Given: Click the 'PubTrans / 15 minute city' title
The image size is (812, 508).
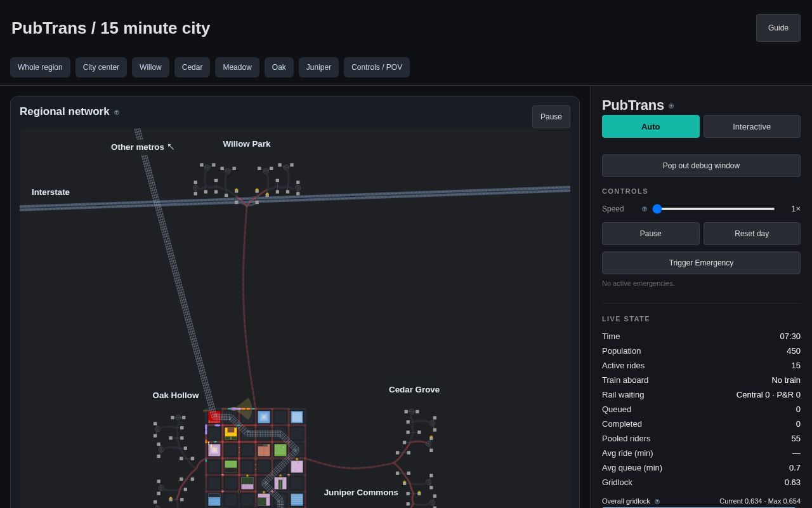Looking at the screenshot, I should pos(111,28).
